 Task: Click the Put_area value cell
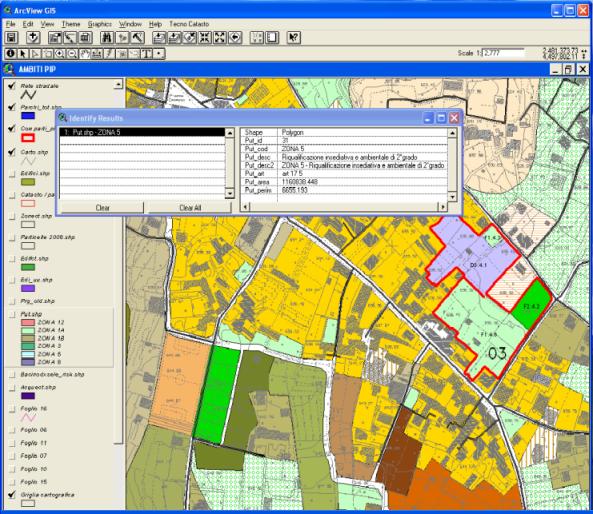click(300, 182)
